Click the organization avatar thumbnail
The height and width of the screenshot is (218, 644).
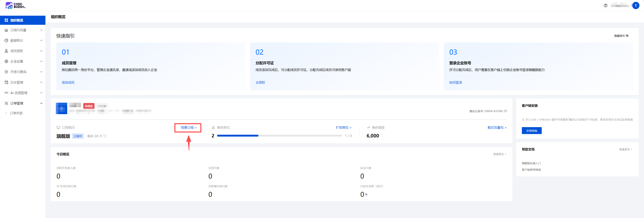click(62, 109)
